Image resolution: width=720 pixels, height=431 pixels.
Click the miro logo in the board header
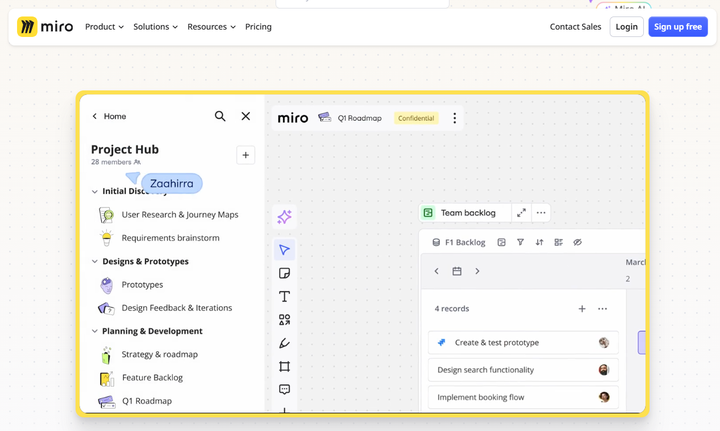(292, 118)
